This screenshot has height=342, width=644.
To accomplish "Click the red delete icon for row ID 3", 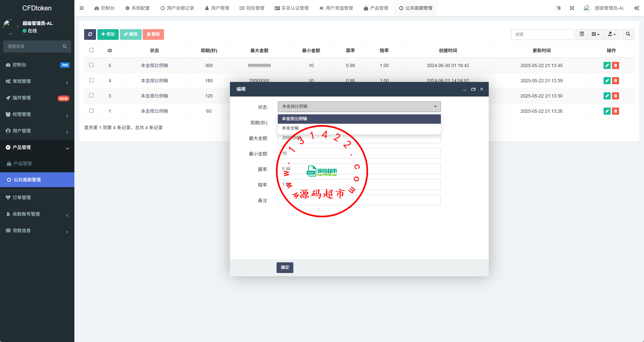I will [616, 96].
